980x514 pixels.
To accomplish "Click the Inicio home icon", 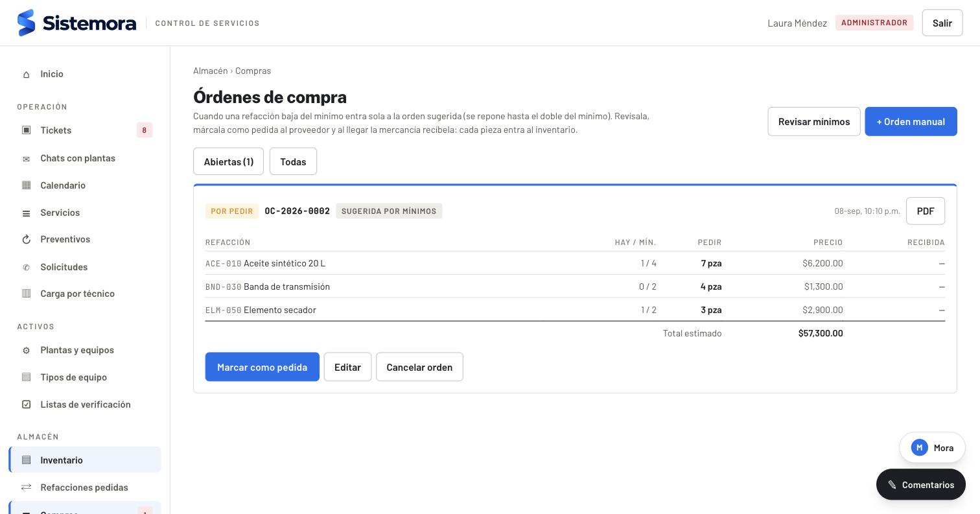I will [x=27, y=75].
